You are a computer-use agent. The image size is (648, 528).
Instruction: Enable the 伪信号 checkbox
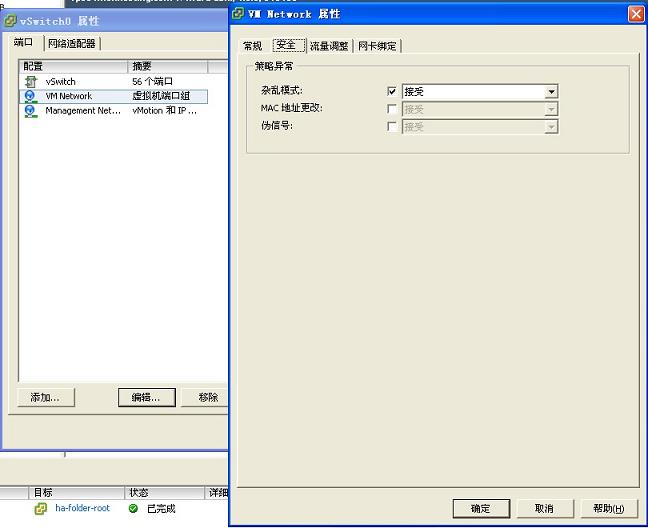(391, 127)
